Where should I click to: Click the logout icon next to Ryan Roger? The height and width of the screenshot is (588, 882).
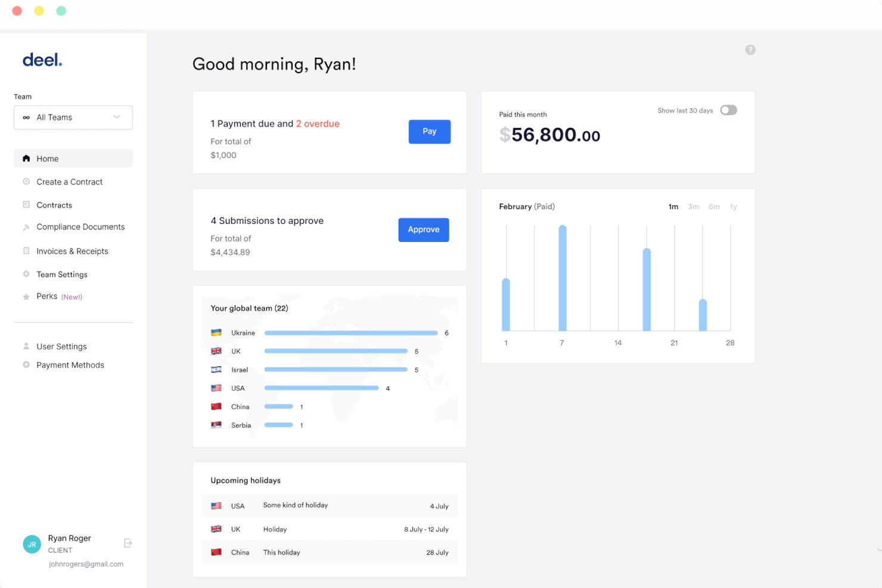pyautogui.click(x=128, y=543)
